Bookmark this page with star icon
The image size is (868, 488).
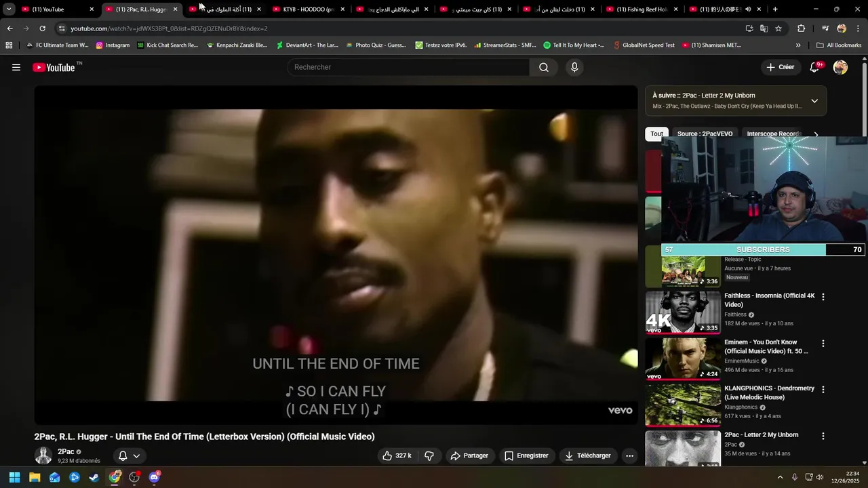[x=778, y=28]
